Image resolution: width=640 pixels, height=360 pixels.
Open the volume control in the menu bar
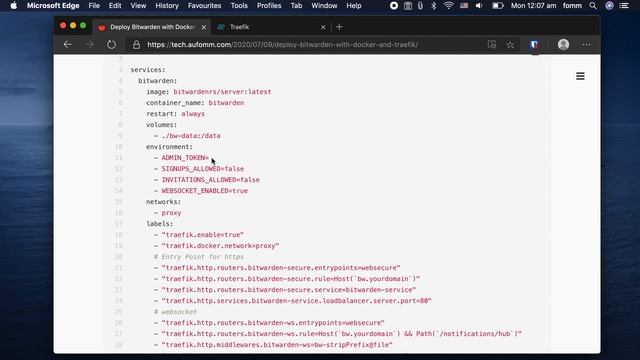(479, 6)
